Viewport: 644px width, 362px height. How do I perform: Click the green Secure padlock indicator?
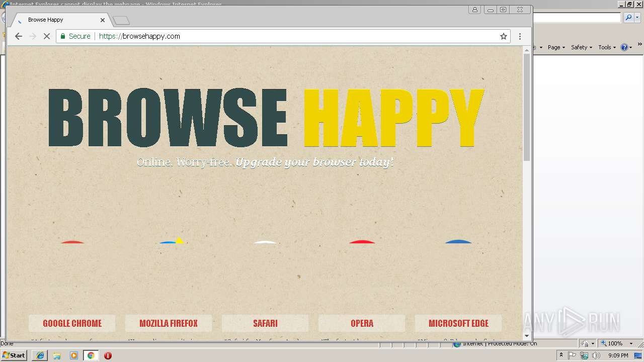[75, 36]
